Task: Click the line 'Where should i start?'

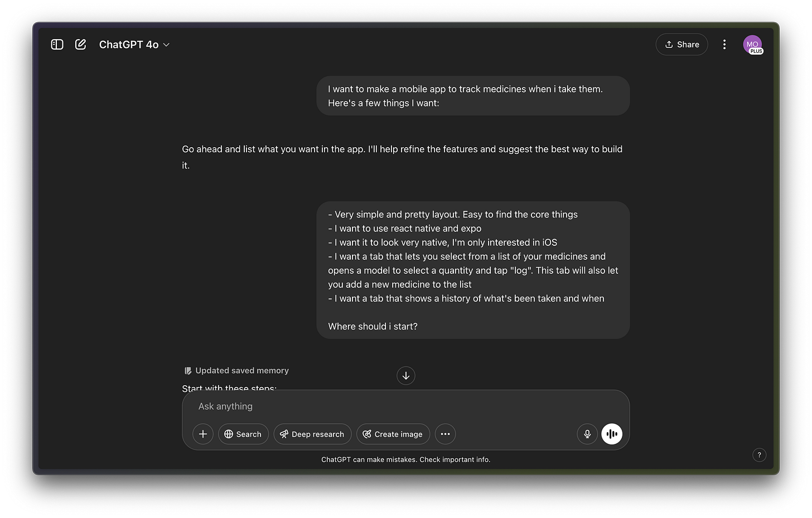Action: [x=373, y=326]
